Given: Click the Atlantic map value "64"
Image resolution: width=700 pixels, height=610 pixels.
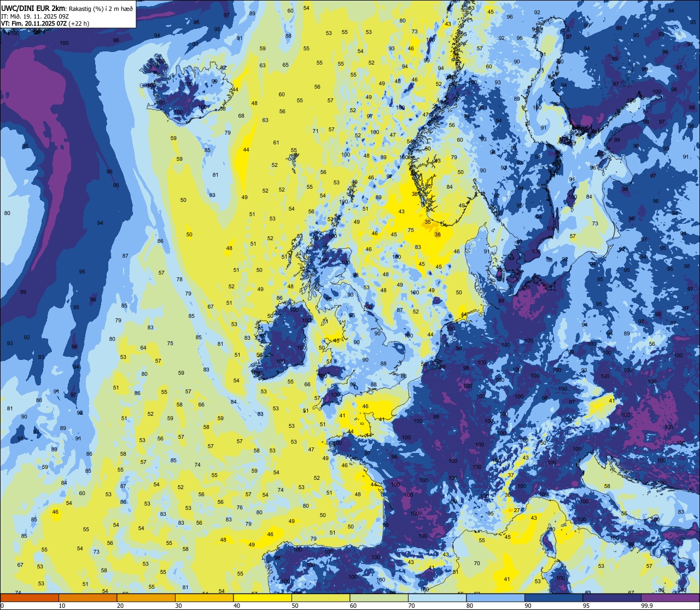Looking at the screenshot, I should pyautogui.click(x=143, y=348).
